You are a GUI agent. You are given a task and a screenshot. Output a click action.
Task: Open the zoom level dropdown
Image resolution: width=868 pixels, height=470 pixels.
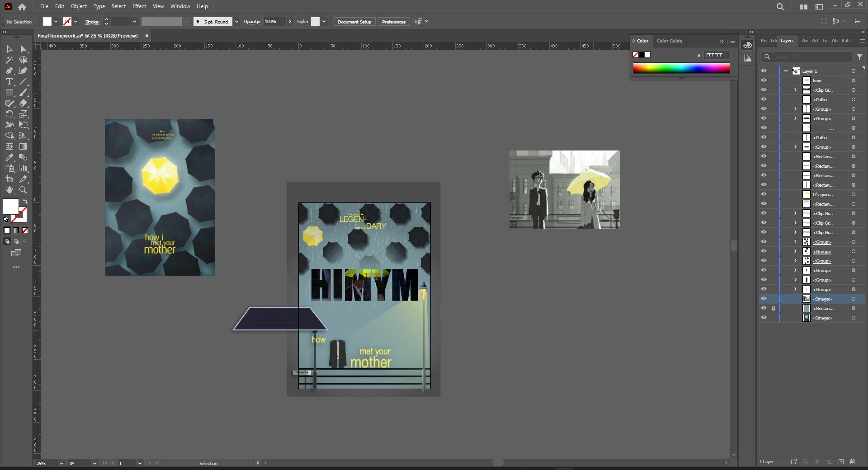[x=61, y=463]
